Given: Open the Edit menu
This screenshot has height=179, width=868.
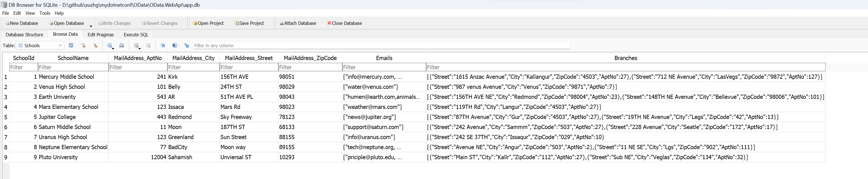Looking at the screenshot, I should point(17,13).
